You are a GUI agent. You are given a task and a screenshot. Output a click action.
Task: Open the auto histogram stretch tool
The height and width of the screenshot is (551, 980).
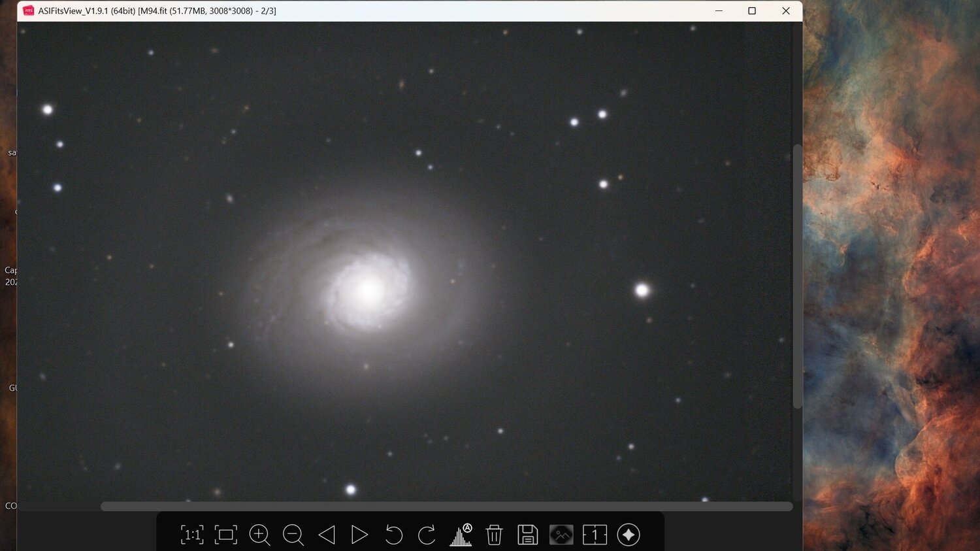(x=461, y=535)
